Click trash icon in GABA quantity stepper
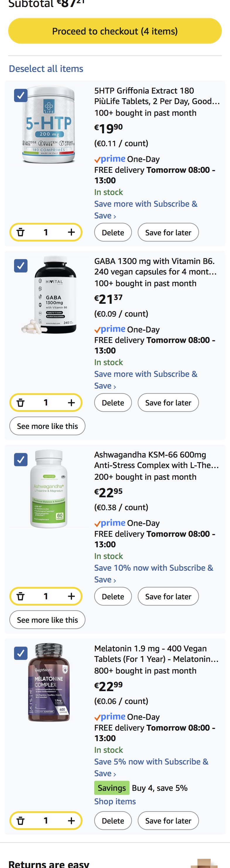 [20, 402]
